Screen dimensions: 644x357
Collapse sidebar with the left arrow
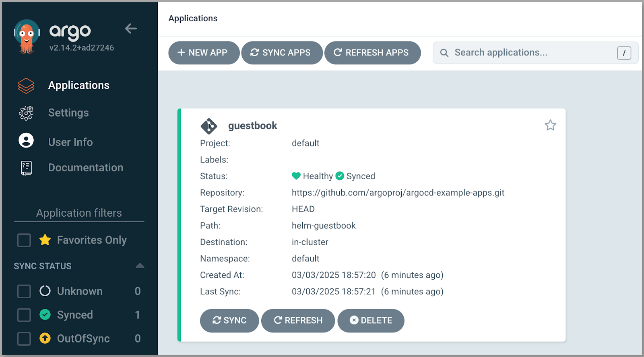[131, 29]
